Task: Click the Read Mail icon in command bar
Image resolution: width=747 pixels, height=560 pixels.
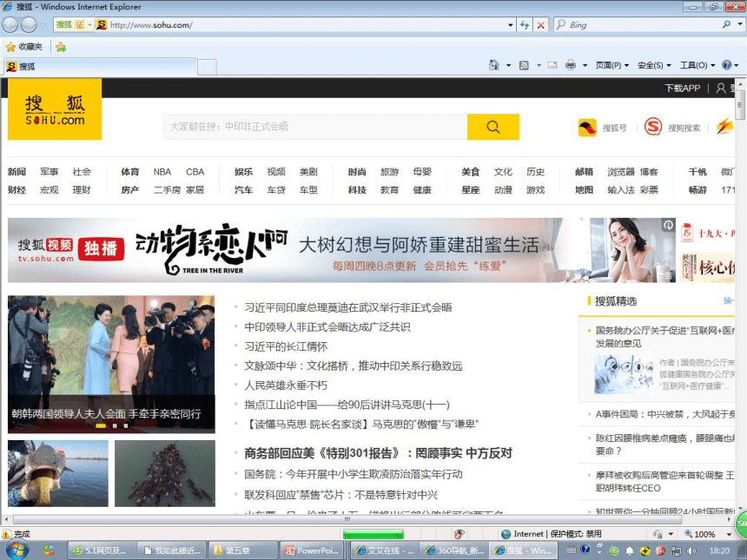Action: [x=552, y=65]
